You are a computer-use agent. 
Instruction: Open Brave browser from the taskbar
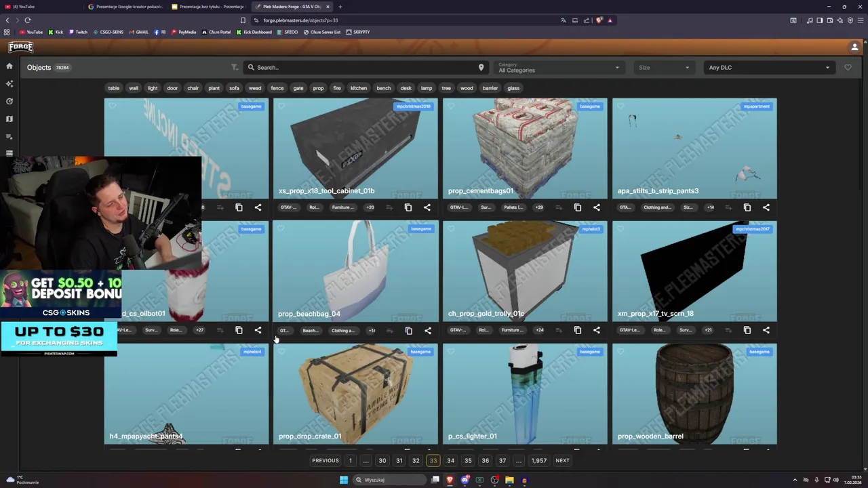pos(450,480)
